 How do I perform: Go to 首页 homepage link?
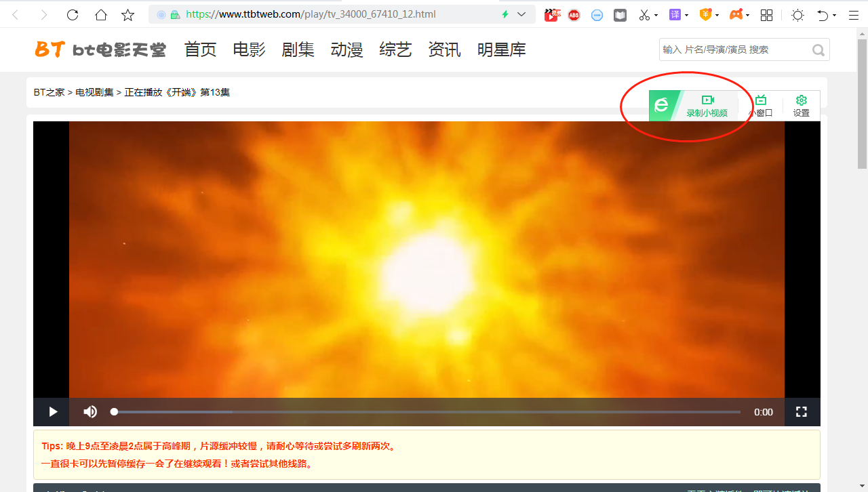(200, 49)
